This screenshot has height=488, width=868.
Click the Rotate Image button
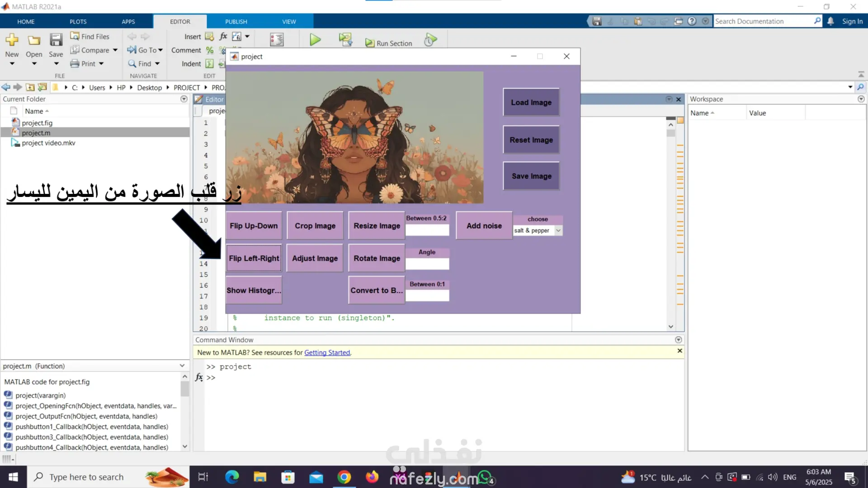(x=377, y=258)
